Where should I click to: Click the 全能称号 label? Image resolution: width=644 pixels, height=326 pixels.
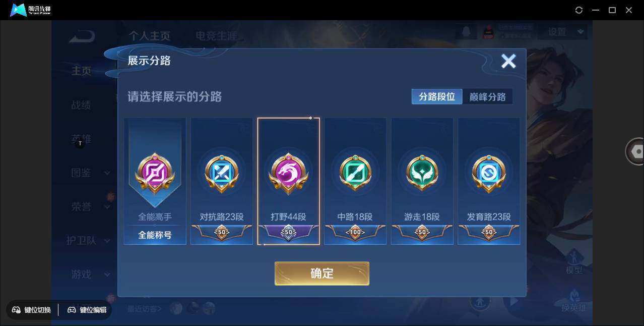pyautogui.click(x=155, y=235)
